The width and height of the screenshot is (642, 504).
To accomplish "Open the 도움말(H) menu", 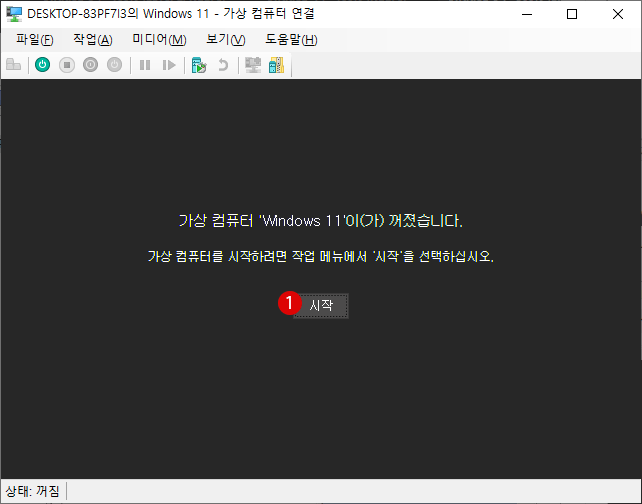I will pyautogui.click(x=291, y=39).
